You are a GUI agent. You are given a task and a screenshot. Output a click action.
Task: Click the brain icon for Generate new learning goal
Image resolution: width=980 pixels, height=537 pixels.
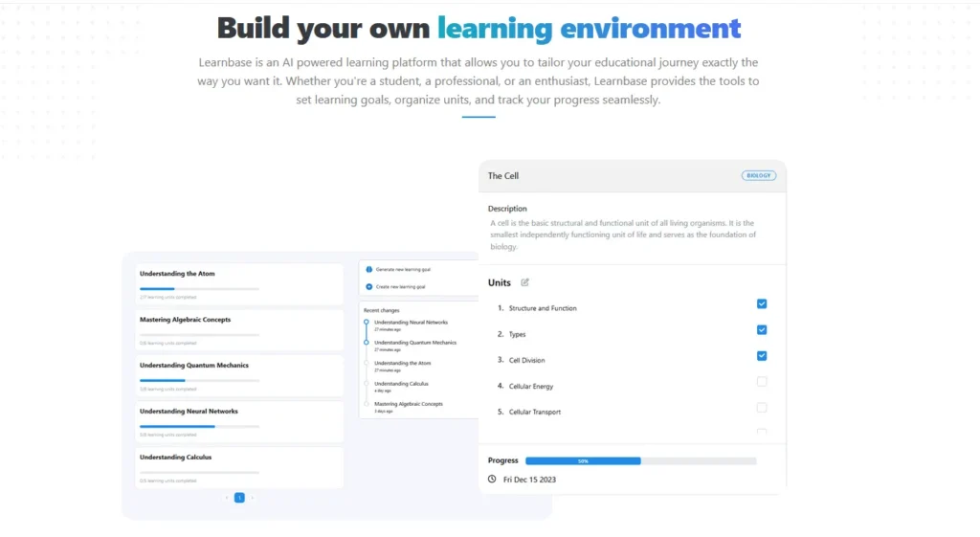(x=368, y=269)
